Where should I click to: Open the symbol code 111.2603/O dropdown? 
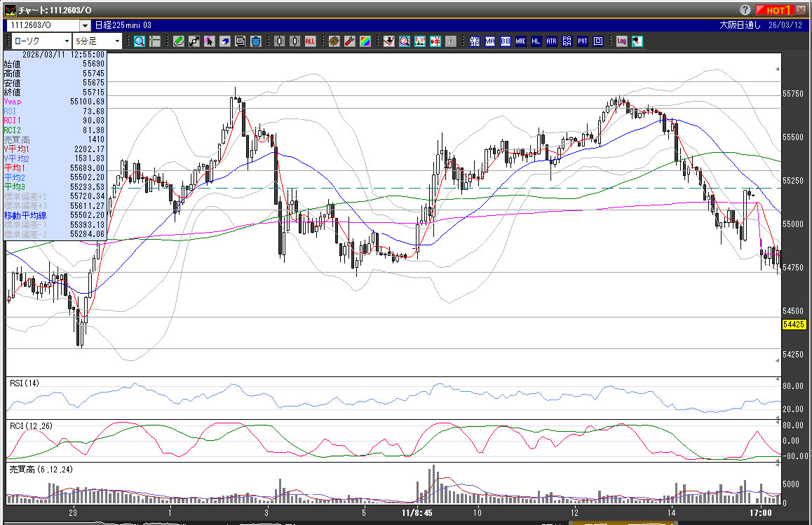[85, 25]
